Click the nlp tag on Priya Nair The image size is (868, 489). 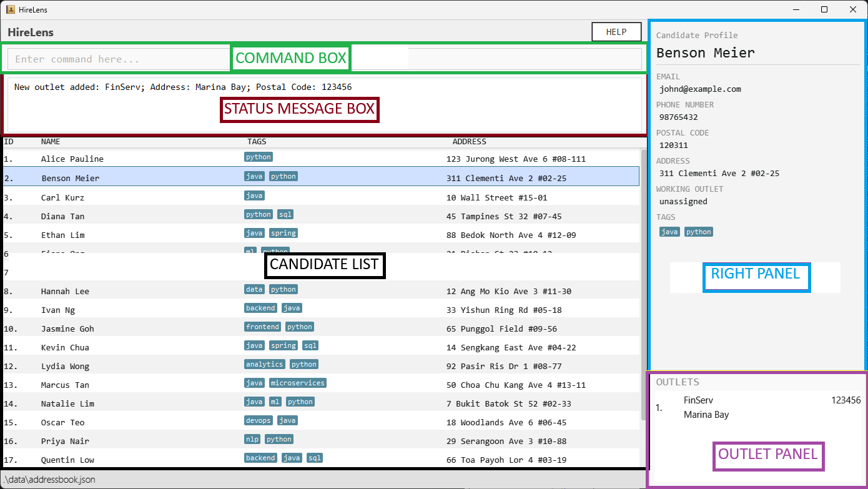click(252, 439)
